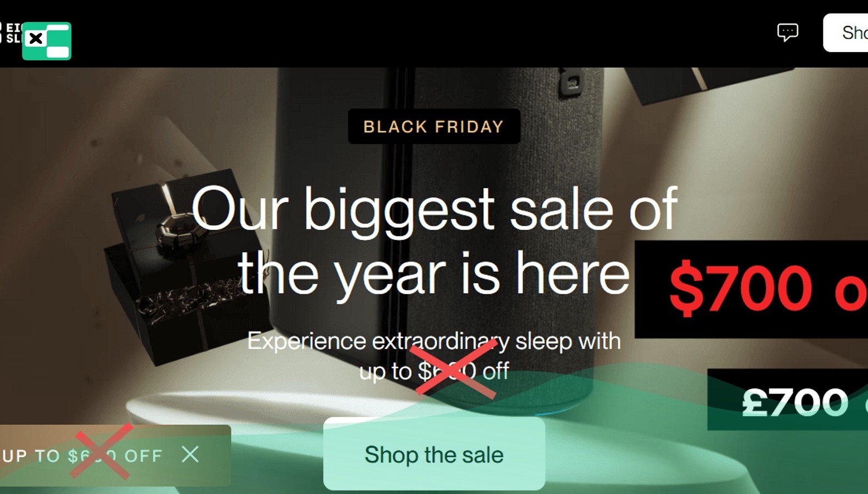Screen dimensions: 868x494
Task: Click the red $700 off label
Action: click(767, 289)
